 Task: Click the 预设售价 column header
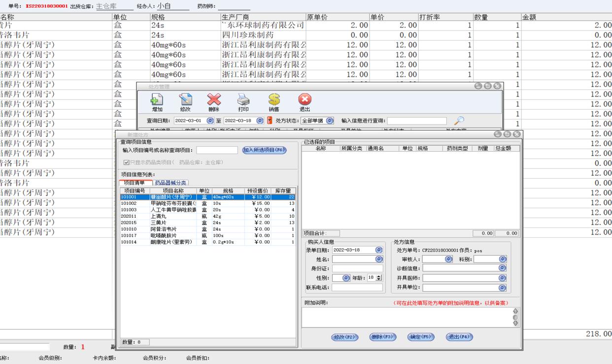click(257, 191)
